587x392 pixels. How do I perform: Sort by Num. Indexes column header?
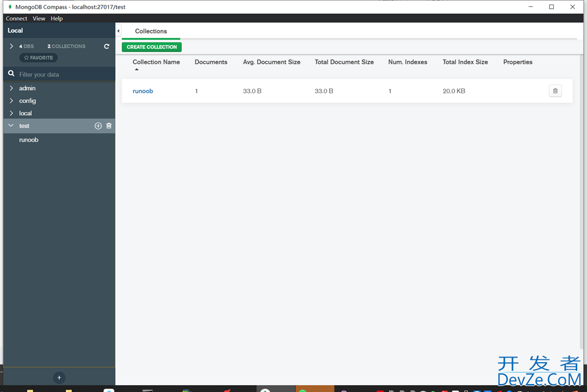click(x=408, y=62)
